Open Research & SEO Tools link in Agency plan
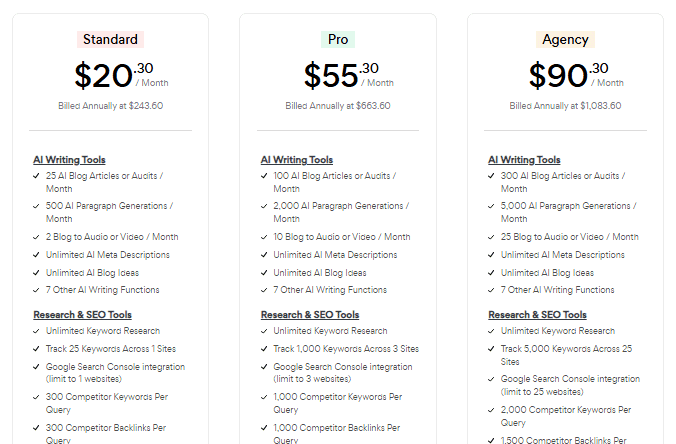676x444 pixels. coord(538,315)
